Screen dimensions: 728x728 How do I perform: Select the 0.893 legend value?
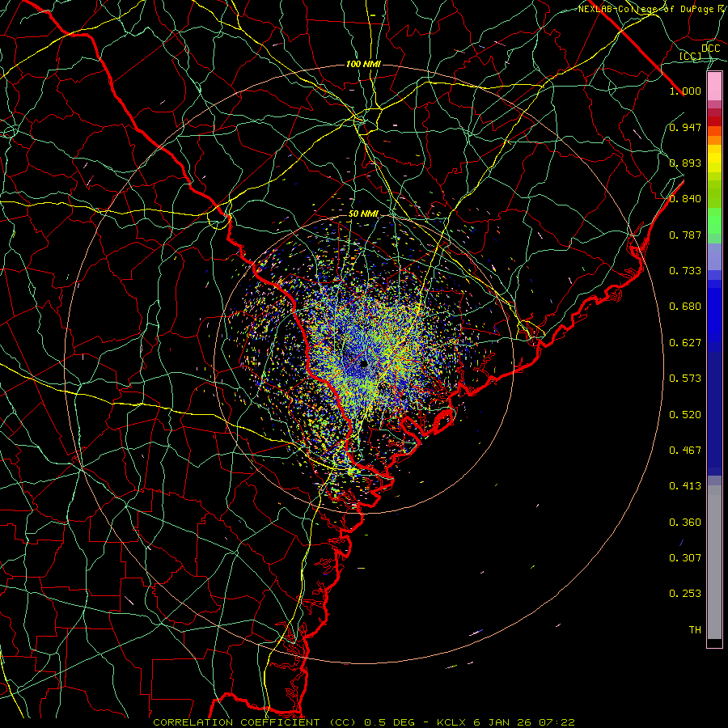[x=685, y=163]
